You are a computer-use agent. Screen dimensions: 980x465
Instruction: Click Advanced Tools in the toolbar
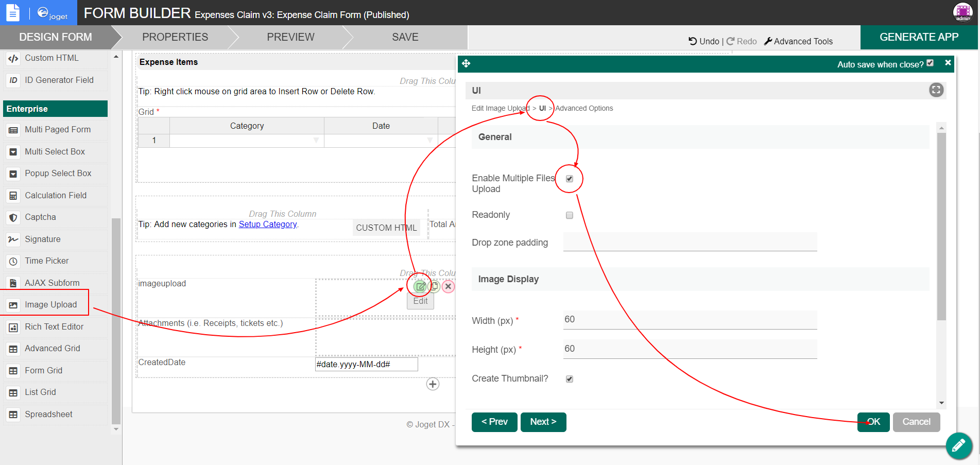click(x=798, y=41)
